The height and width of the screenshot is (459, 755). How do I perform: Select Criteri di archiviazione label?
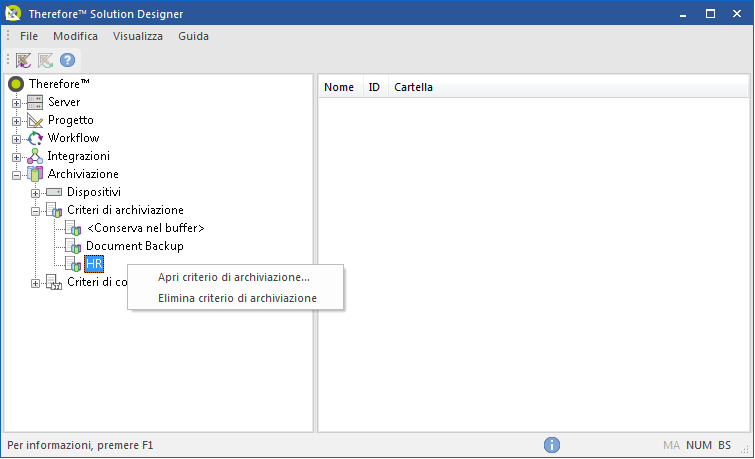pyautogui.click(x=126, y=210)
